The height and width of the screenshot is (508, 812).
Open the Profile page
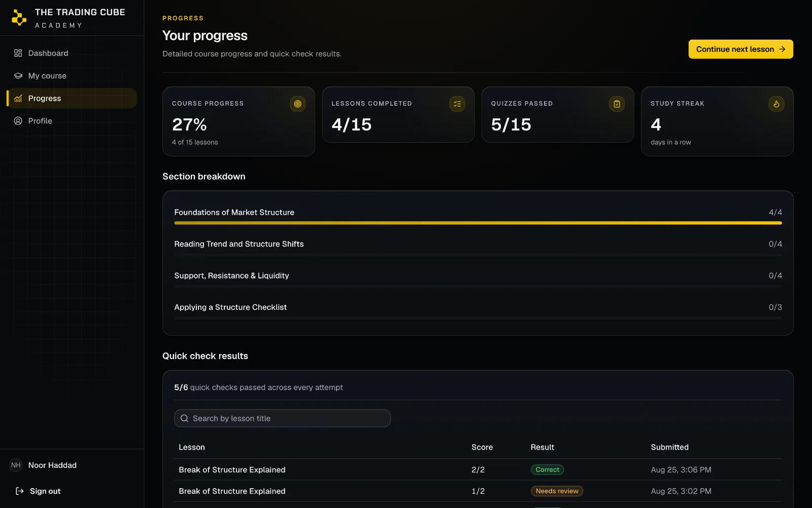(72, 121)
